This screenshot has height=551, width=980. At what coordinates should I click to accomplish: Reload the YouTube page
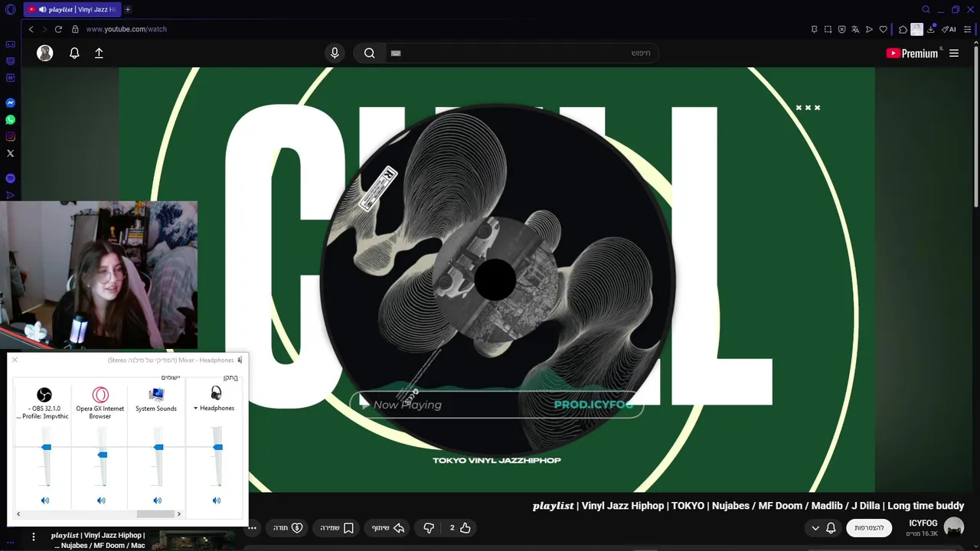(58, 29)
